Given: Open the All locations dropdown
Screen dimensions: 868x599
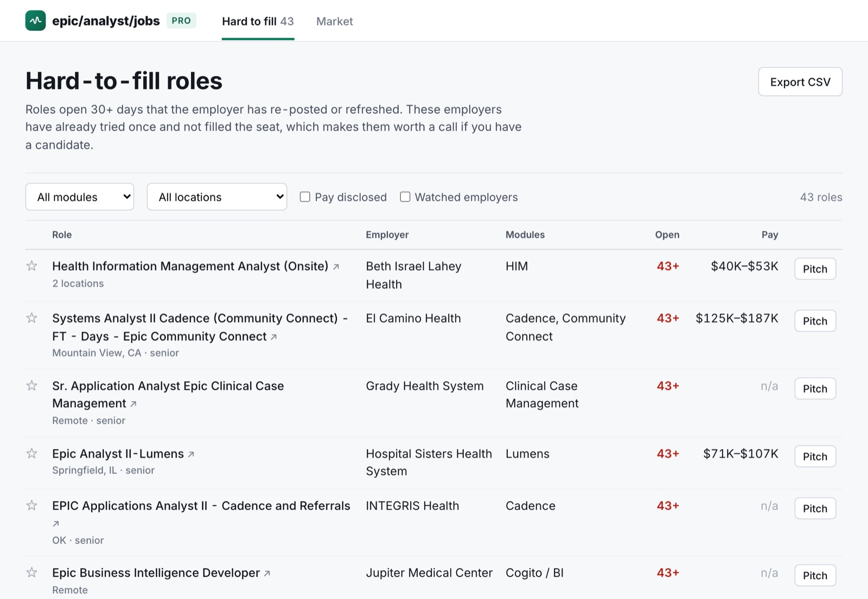Looking at the screenshot, I should tap(217, 197).
